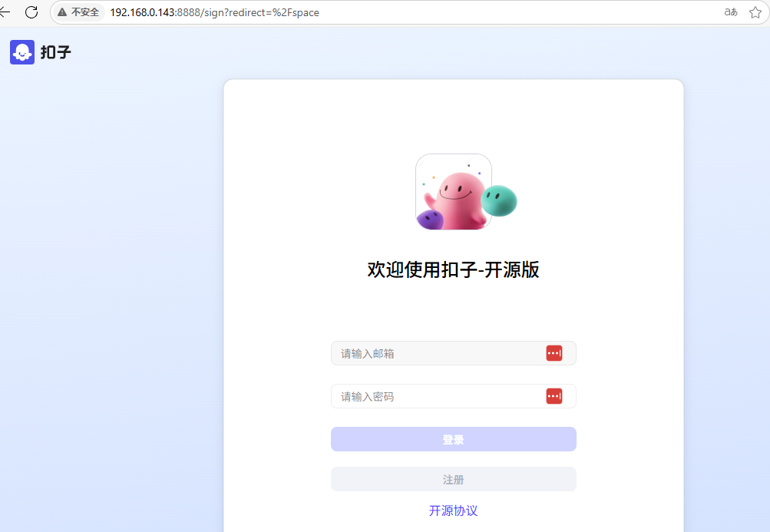Focus the 请输入密码 password field
This screenshot has height=532, width=770.
[453, 396]
